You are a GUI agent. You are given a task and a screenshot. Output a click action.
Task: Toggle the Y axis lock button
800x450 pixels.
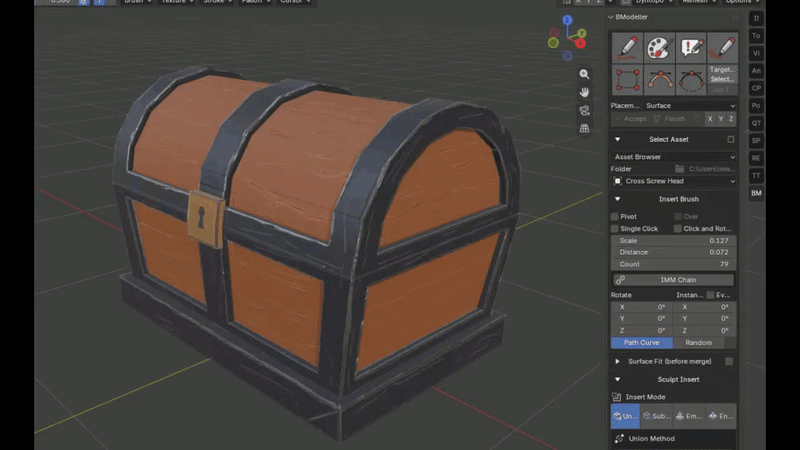(x=720, y=119)
